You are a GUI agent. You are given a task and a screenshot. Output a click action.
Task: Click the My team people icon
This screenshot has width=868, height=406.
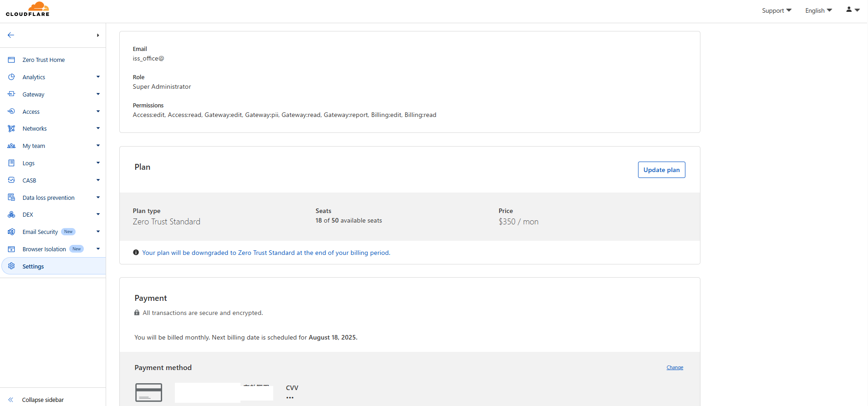11,146
